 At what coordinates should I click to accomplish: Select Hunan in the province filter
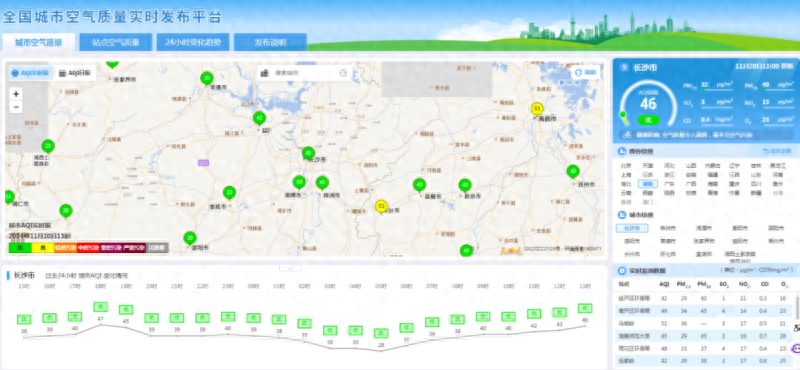pos(648,184)
